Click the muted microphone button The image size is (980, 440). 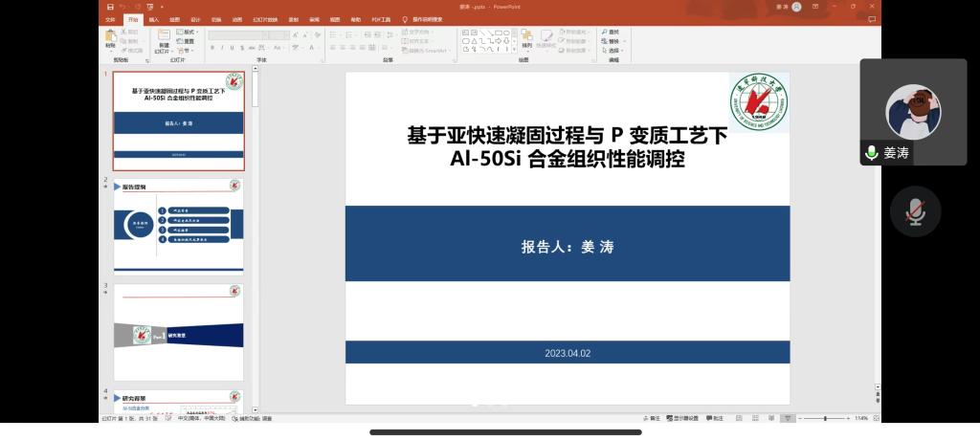pos(915,211)
